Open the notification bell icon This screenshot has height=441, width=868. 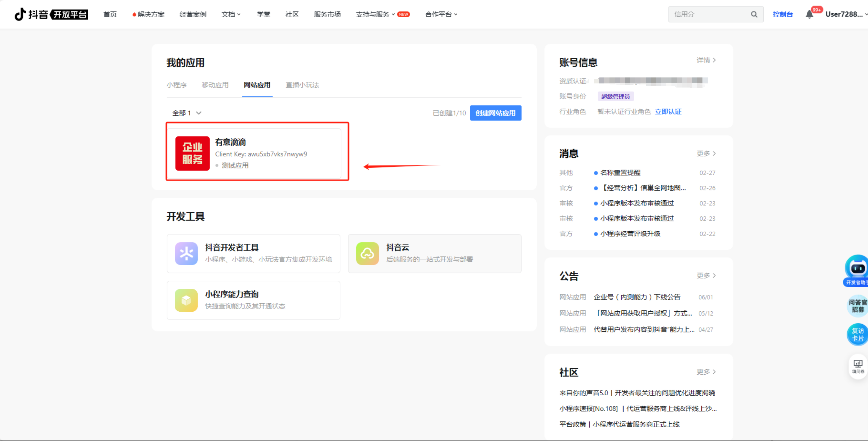tap(809, 14)
